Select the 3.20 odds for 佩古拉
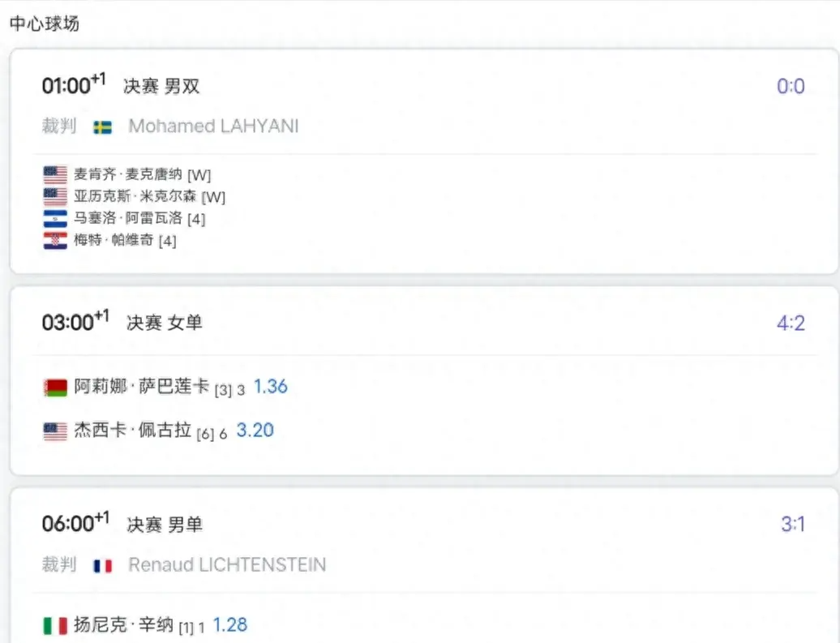This screenshot has height=643, width=840. pos(255,430)
